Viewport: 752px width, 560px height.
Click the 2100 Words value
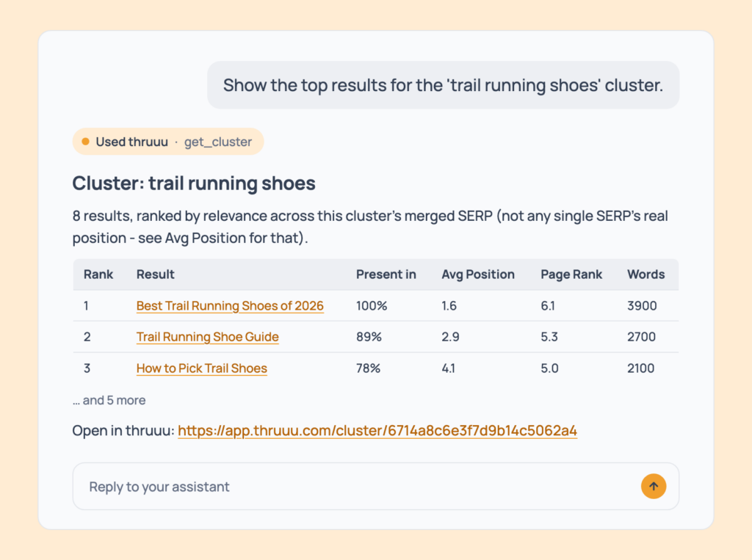[x=640, y=368]
